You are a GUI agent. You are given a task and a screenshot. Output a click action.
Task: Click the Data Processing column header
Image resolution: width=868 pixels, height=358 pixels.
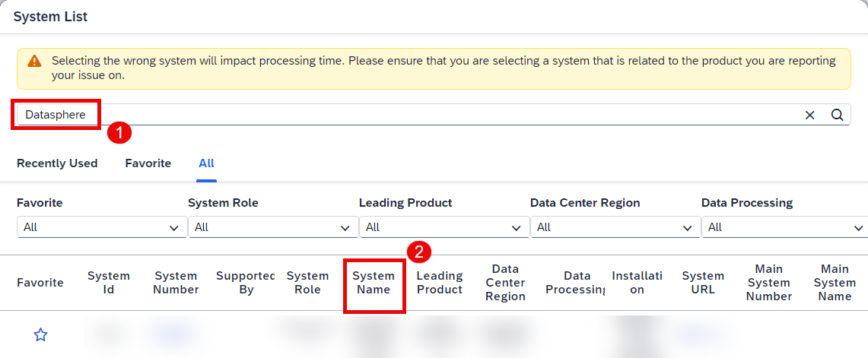576,283
